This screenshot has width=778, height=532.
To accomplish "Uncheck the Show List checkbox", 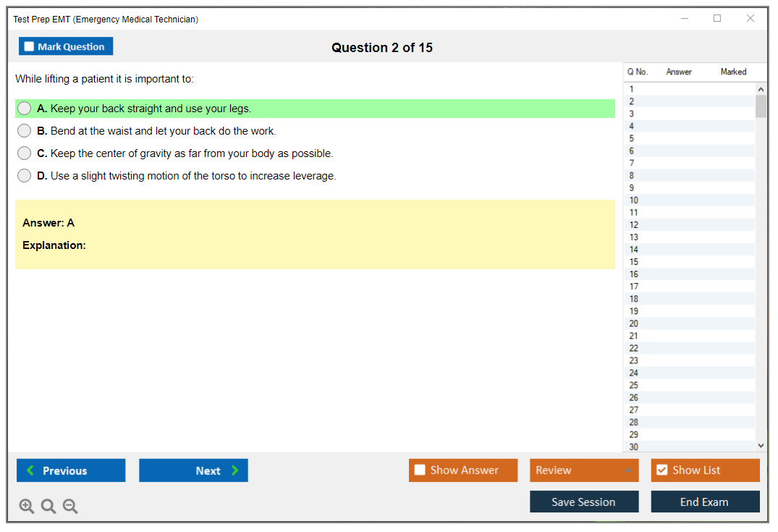I will coord(661,470).
